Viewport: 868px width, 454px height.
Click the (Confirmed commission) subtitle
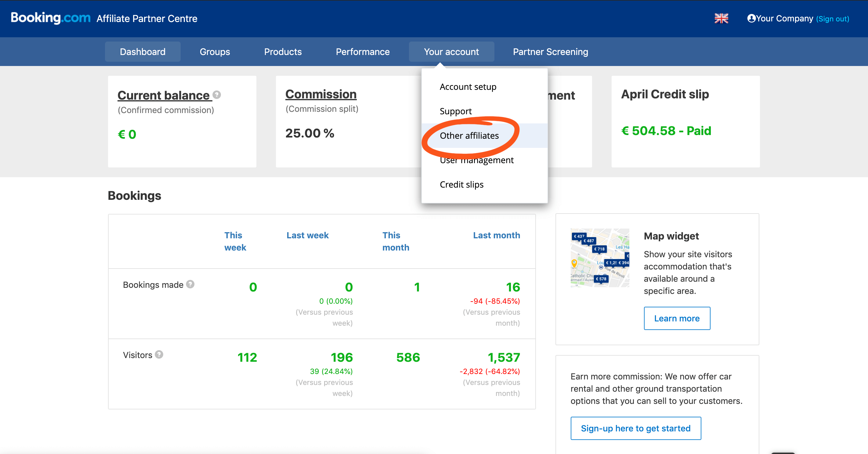(x=166, y=110)
